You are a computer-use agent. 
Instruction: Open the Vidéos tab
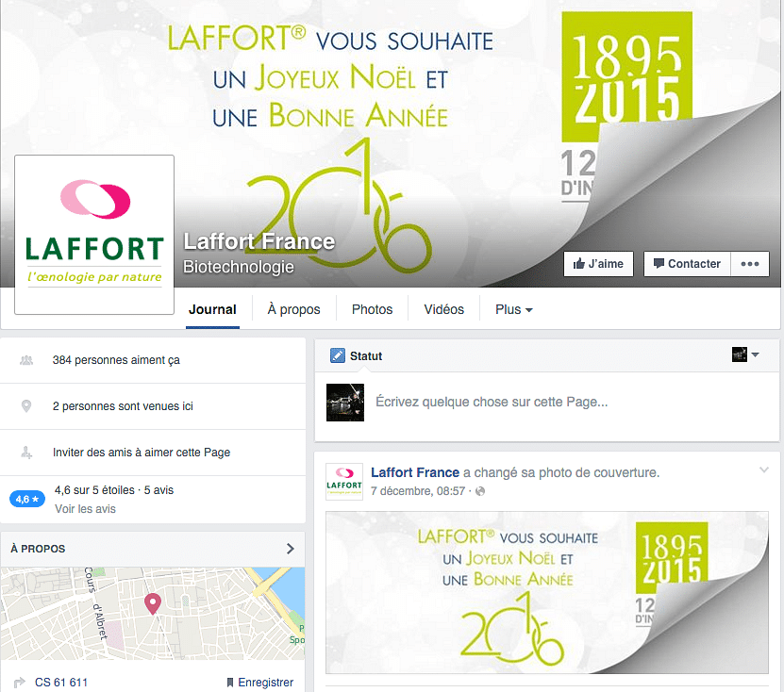click(443, 309)
